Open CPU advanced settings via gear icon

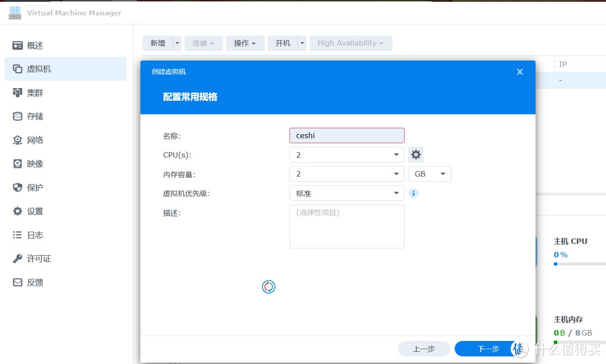point(415,154)
